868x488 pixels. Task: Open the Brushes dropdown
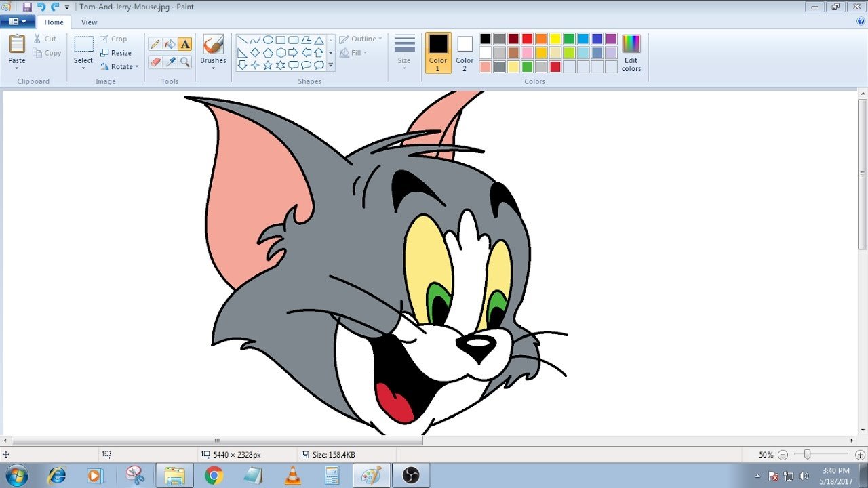[213, 68]
